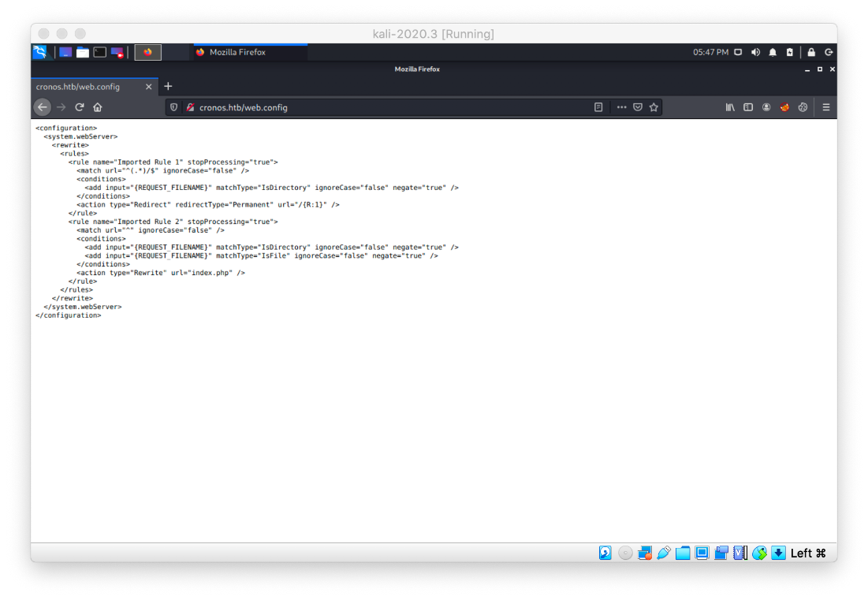868x600 pixels.
Task: Bookmark the page with the star icon
Action: click(x=654, y=106)
